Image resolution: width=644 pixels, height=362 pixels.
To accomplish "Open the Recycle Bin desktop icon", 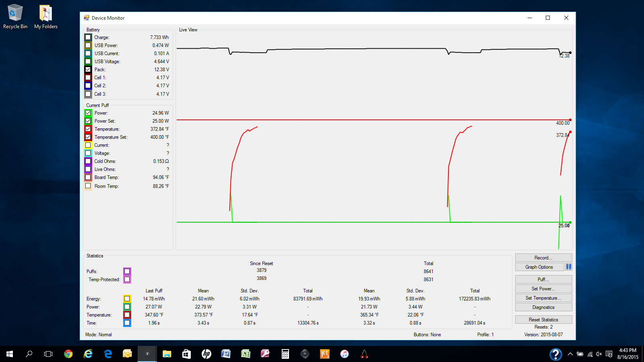I will point(15,17).
